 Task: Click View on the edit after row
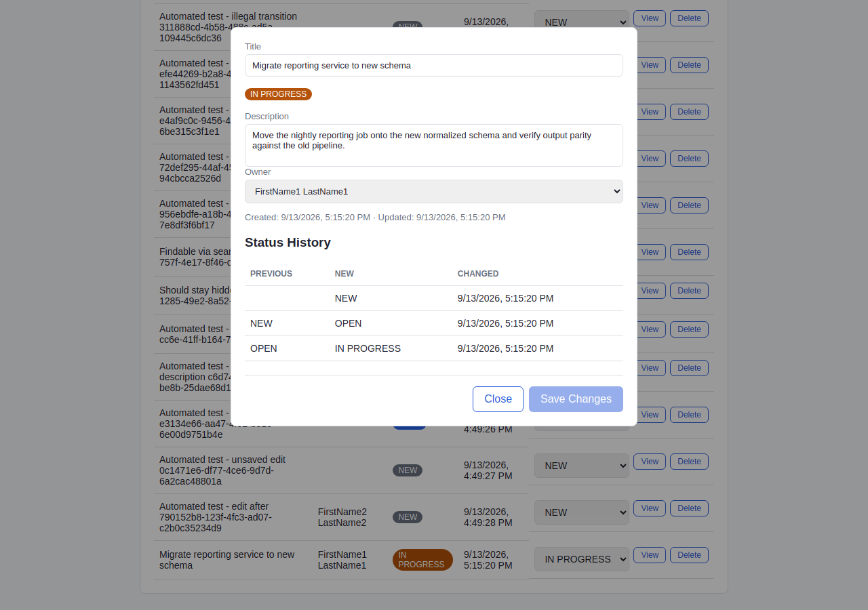(650, 508)
